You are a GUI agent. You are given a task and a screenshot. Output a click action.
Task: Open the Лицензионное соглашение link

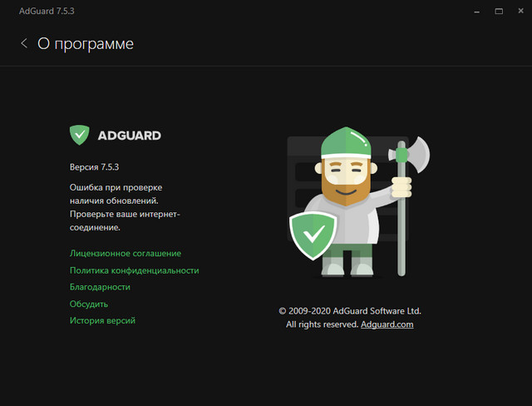pos(126,253)
